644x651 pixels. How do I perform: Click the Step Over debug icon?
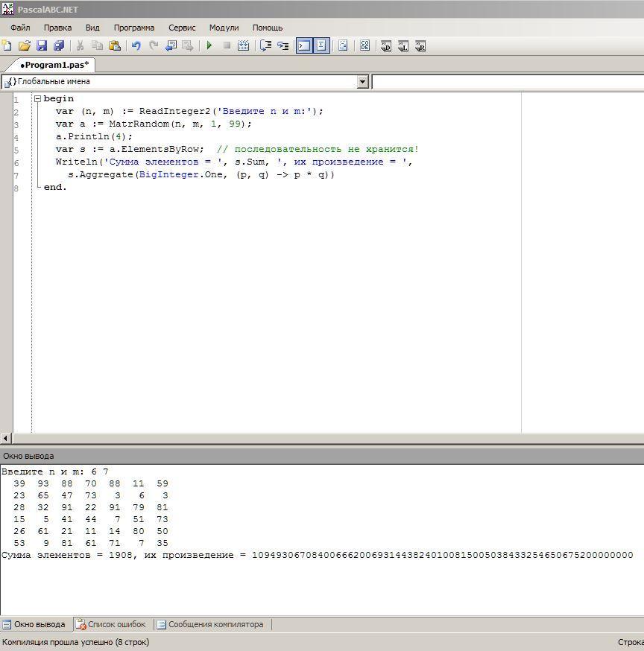tap(265, 45)
